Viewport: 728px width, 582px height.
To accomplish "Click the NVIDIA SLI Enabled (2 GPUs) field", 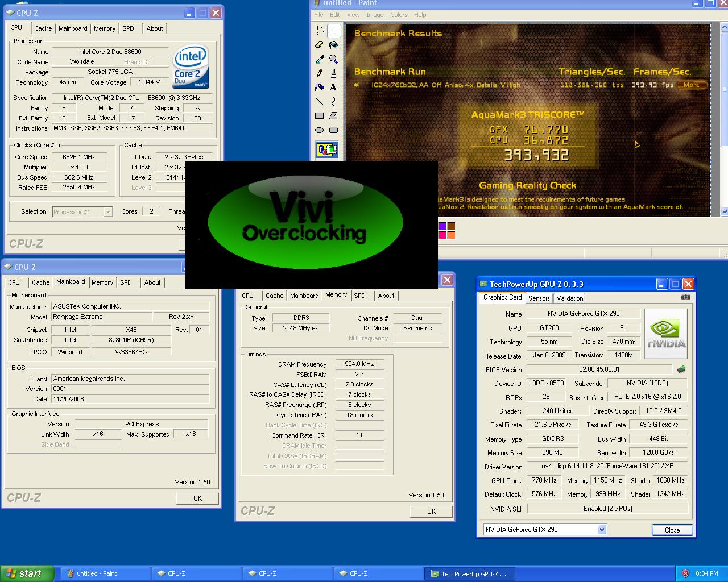I will (x=607, y=509).
